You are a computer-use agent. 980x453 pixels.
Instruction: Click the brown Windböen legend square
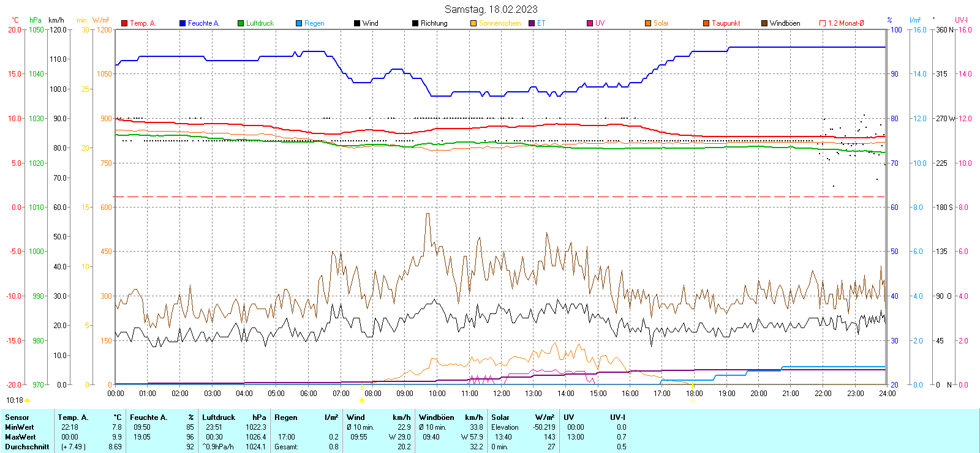tap(764, 23)
